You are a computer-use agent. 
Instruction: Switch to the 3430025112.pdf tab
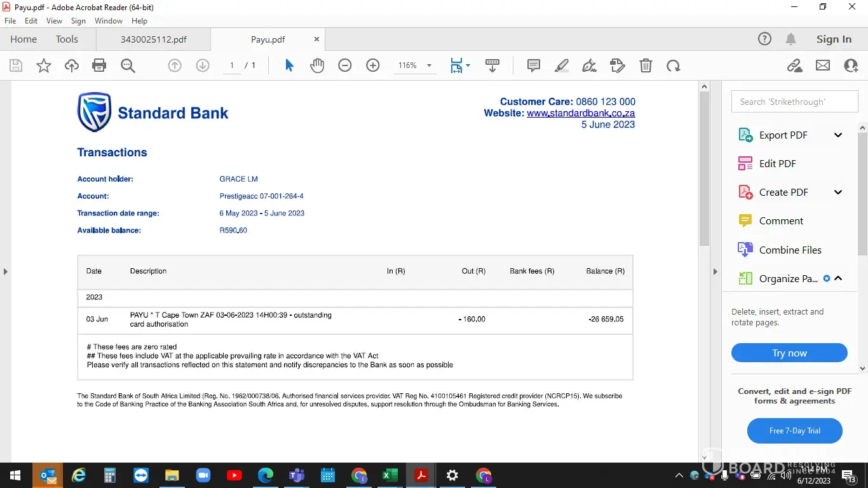[153, 39]
